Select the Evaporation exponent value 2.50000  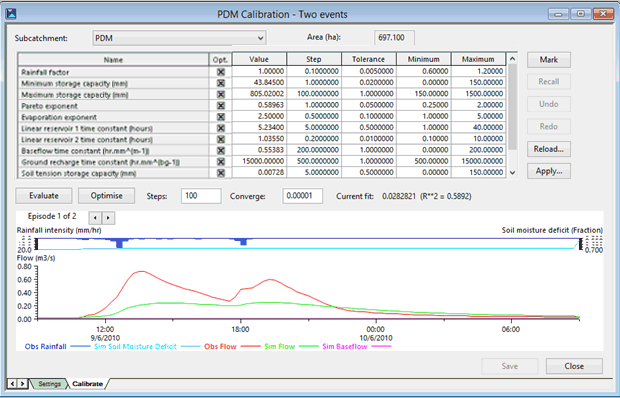tap(259, 116)
